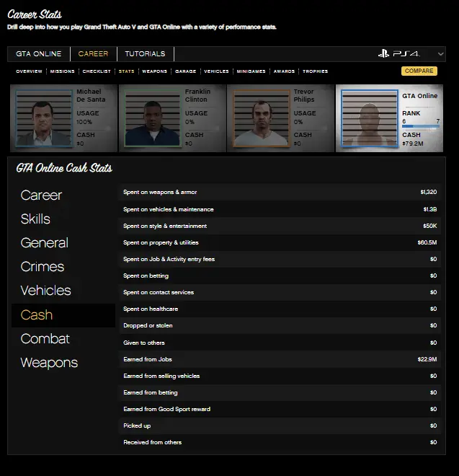The height and width of the screenshot is (476, 459).
Task: Click the 'Given to others' row
Action: pyautogui.click(x=280, y=343)
